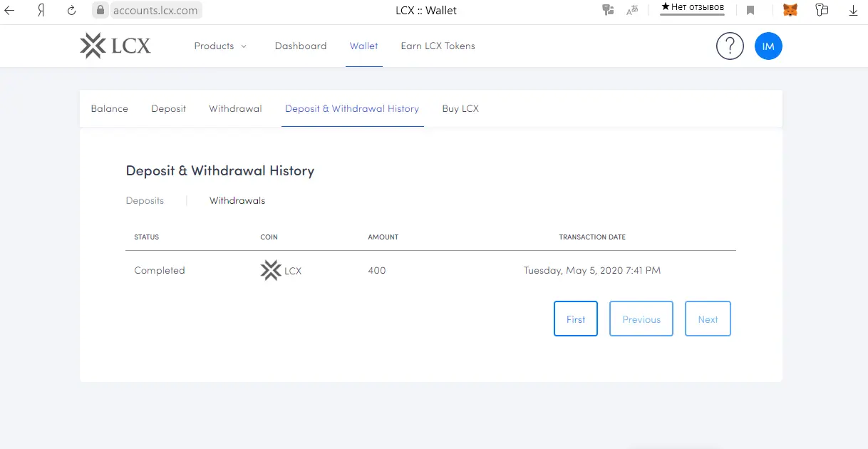View site security via the padlock icon
This screenshot has width=868, height=449.
point(100,11)
